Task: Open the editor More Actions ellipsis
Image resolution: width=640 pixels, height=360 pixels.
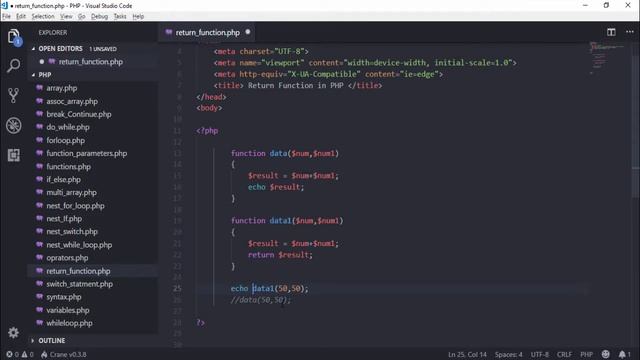Action: pyautogui.click(x=630, y=32)
